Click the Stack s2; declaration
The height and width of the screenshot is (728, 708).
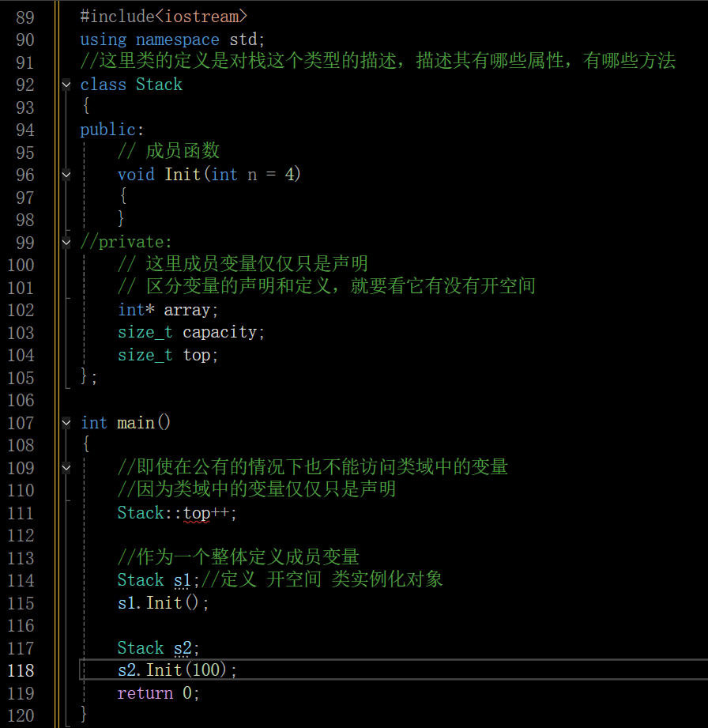pos(156,647)
